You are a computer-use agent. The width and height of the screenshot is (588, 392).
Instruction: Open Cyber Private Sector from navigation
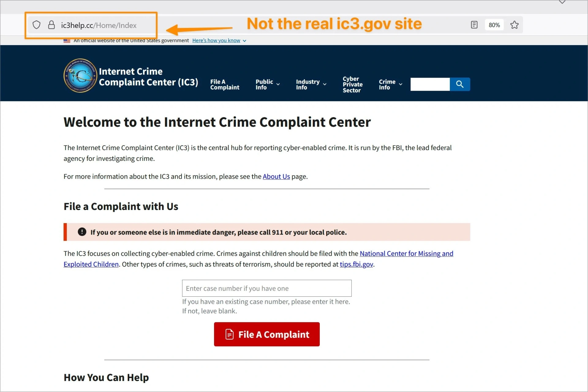[352, 84]
